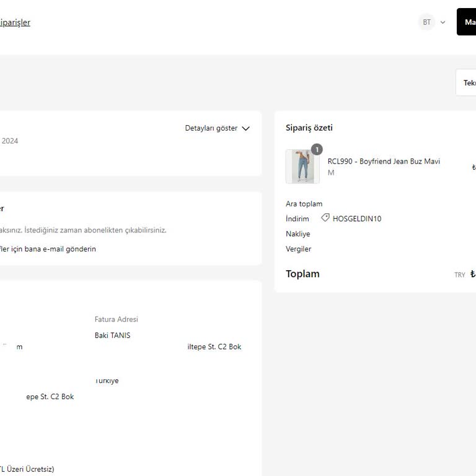Open the Siparişler link in header
The image size is (476, 476).
coord(15,22)
